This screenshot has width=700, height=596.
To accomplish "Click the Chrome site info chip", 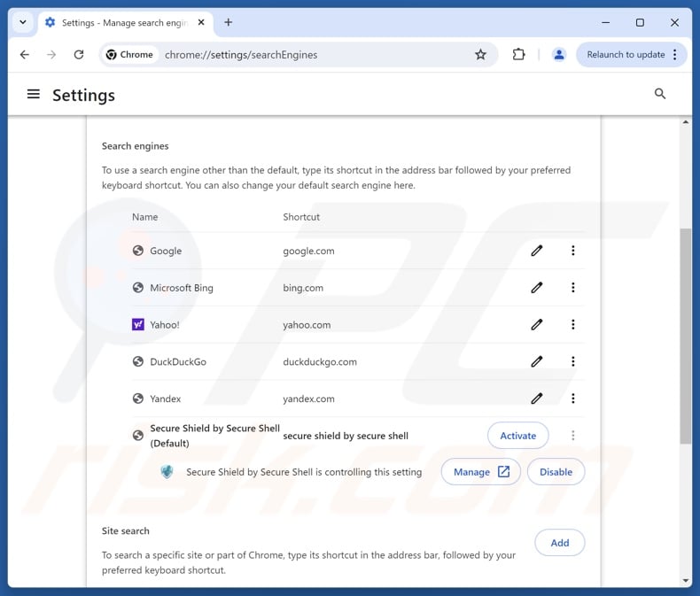I will (x=130, y=54).
